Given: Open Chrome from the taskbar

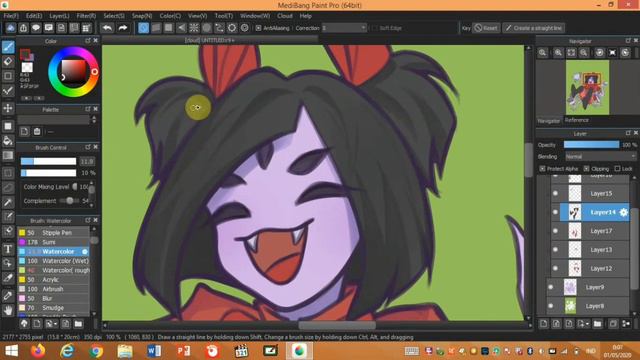Looking at the screenshot, I should 96,351.
